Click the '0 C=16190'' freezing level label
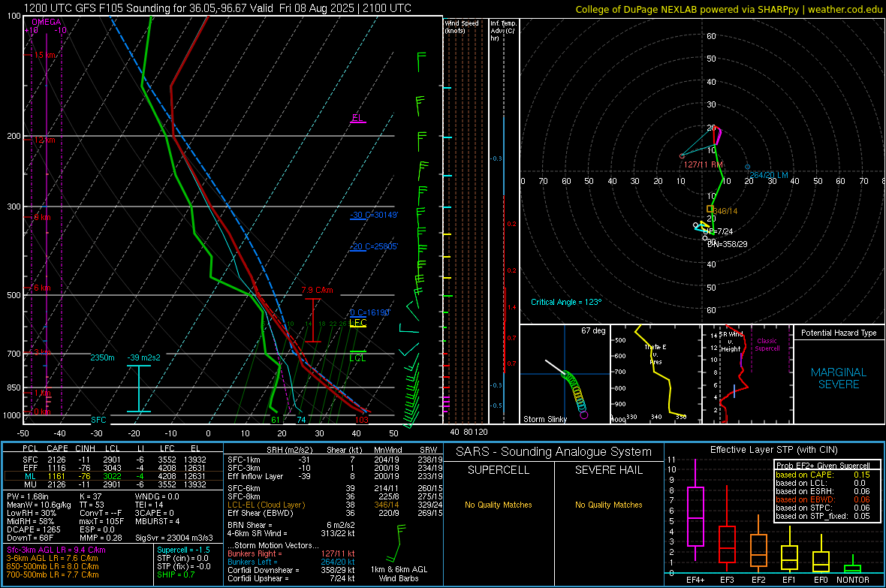This screenshot has width=886, height=588. pyautogui.click(x=370, y=312)
